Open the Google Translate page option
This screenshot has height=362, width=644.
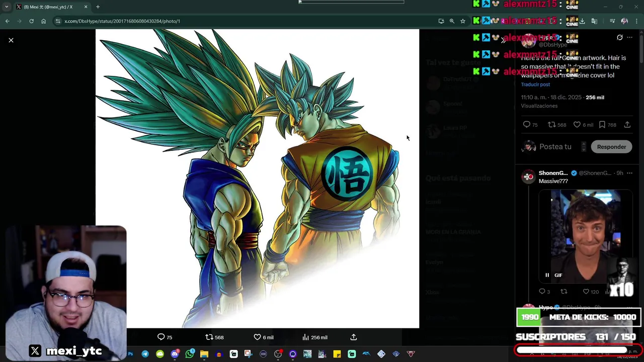[594, 21]
